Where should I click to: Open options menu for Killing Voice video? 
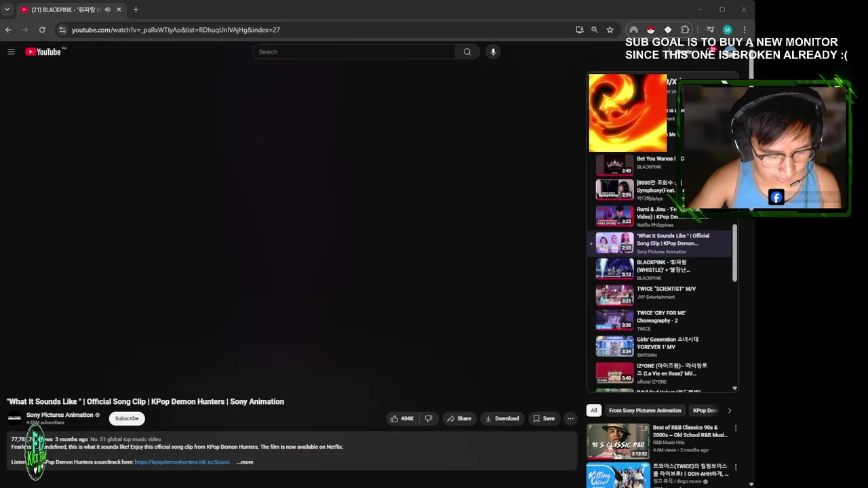[736, 467]
